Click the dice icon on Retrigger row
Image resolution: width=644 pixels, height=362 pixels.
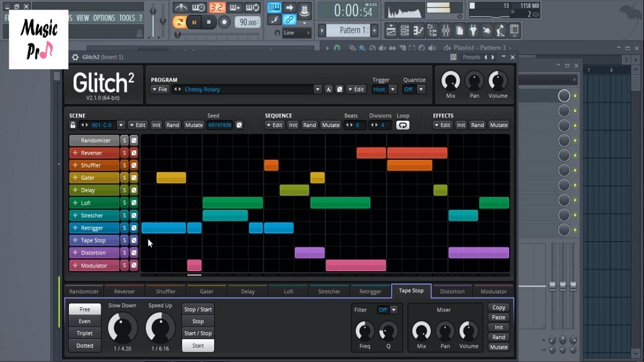[x=134, y=228]
